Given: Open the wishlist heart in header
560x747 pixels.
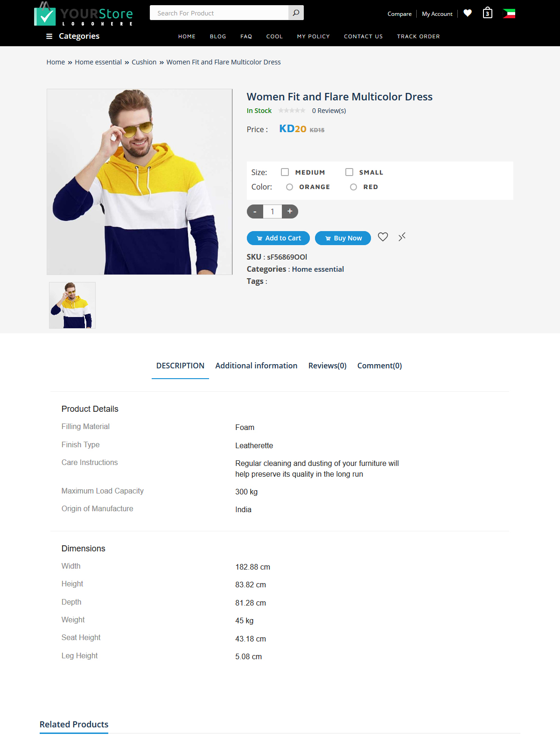Looking at the screenshot, I should [x=468, y=13].
